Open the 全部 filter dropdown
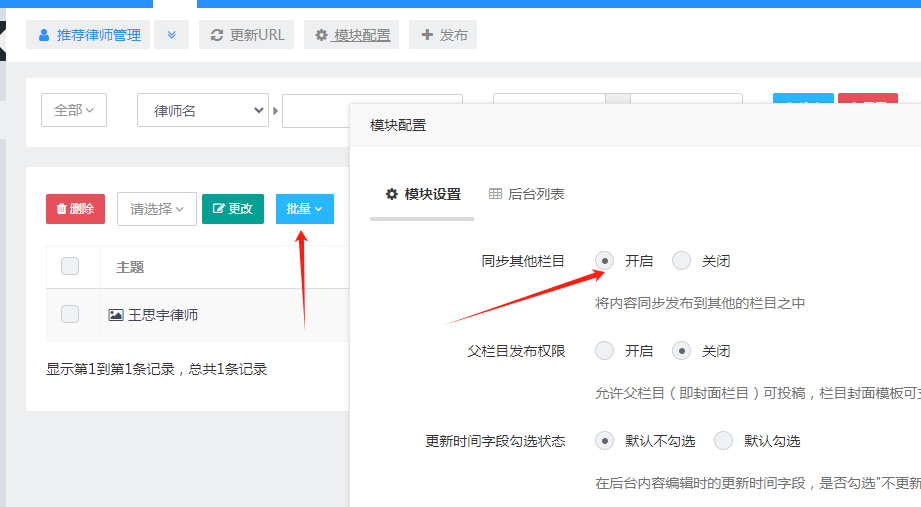Image resolution: width=921 pixels, height=507 pixels. (x=74, y=110)
